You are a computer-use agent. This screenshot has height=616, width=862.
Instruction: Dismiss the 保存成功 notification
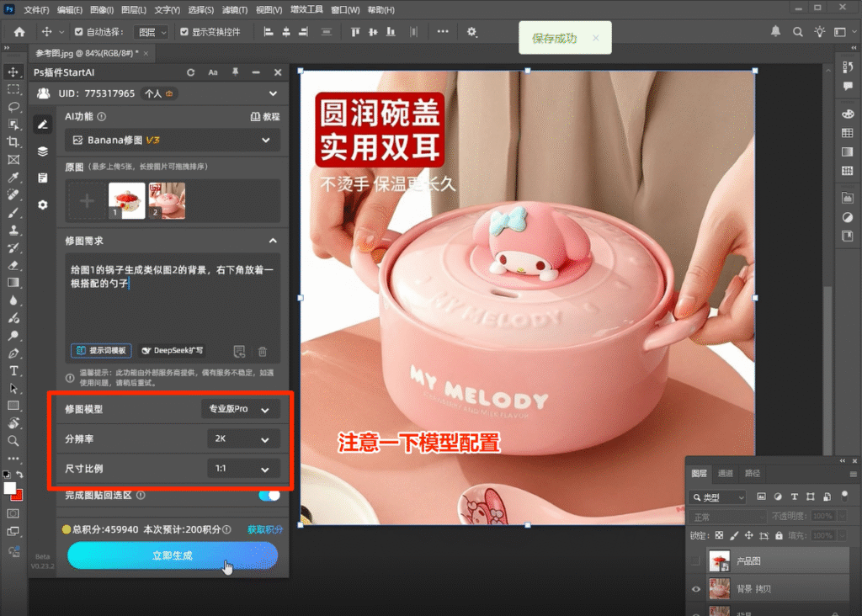click(595, 38)
